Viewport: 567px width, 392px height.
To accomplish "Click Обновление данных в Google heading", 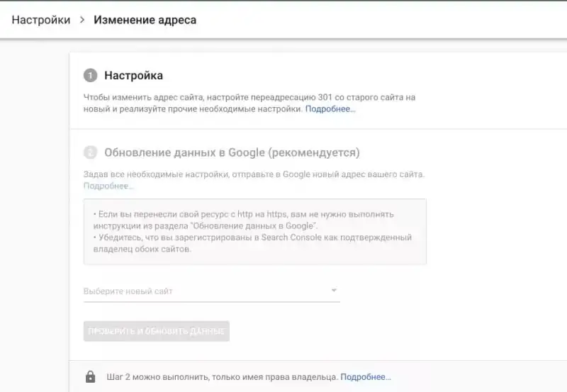I will coord(232,152).
